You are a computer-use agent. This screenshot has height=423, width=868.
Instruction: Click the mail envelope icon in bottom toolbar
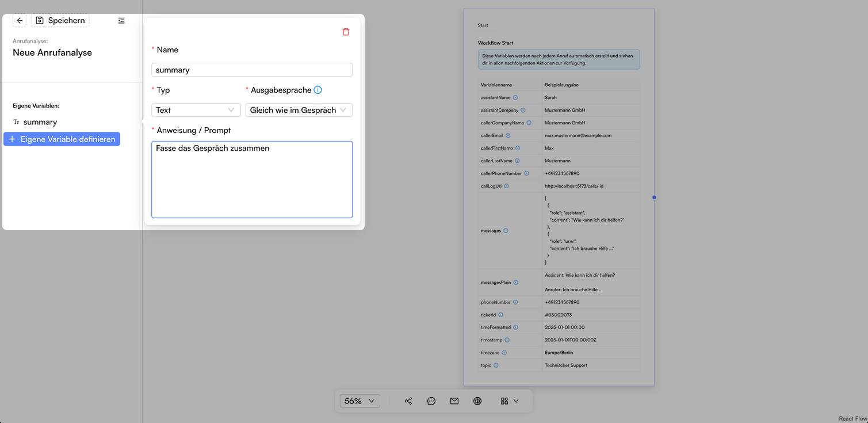point(454,401)
